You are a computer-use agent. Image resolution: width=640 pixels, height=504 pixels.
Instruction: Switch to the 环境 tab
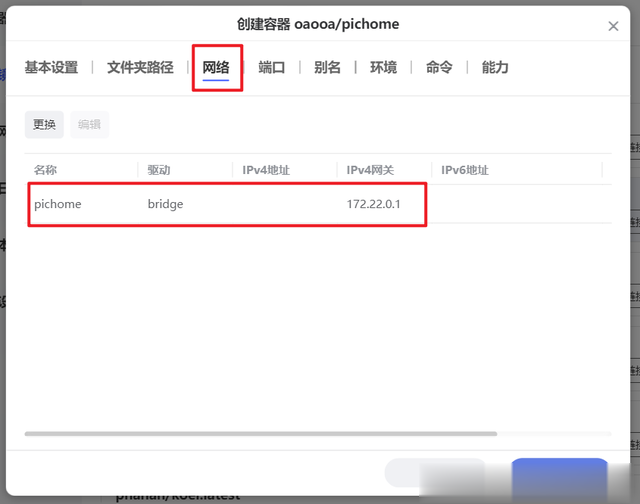click(x=383, y=67)
